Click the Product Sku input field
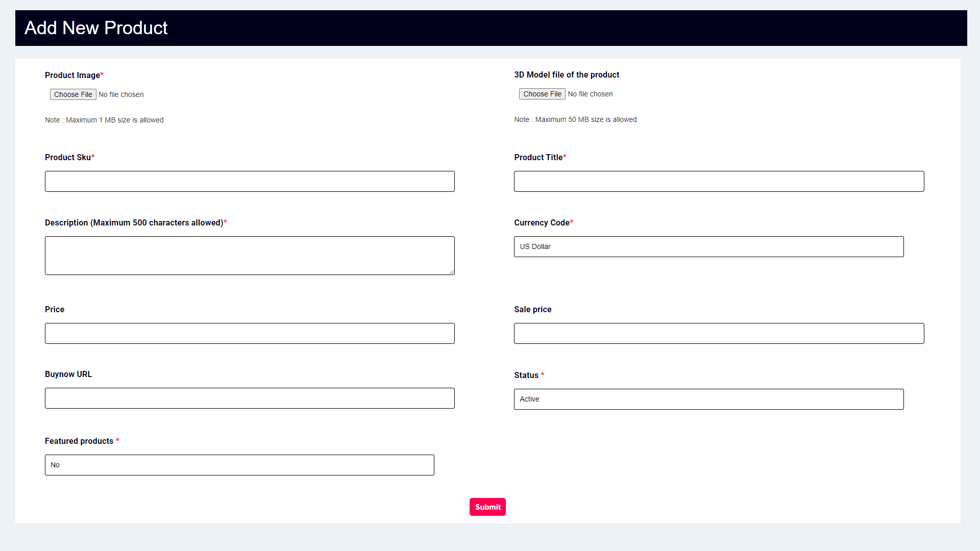The image size is (980, 551). click(250, 182)
